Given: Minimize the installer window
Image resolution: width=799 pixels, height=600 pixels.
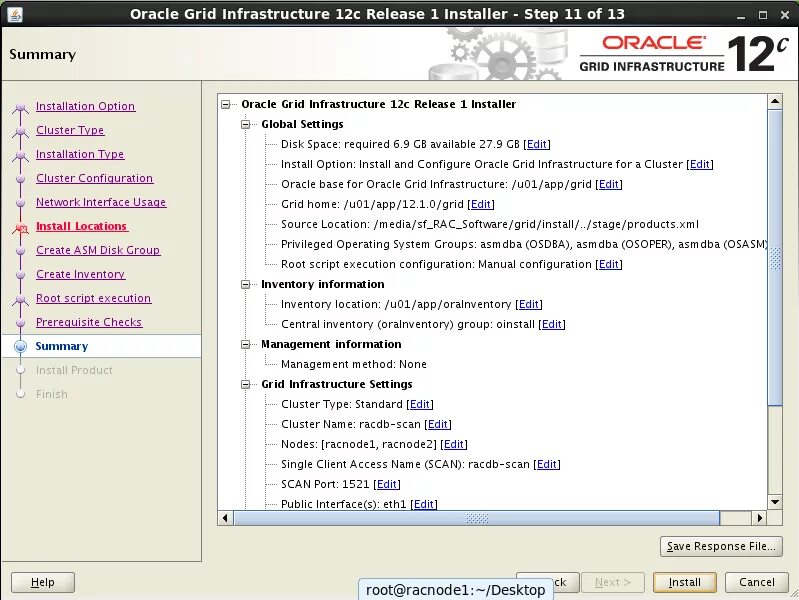Looking at the screenshot, I should coord(741,15).
